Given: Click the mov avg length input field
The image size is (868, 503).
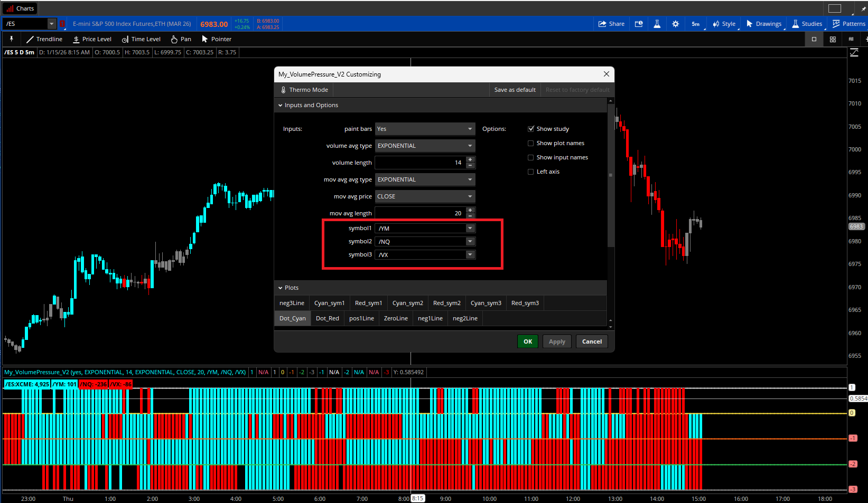Looking at the screenshot, I should point(419,213).
